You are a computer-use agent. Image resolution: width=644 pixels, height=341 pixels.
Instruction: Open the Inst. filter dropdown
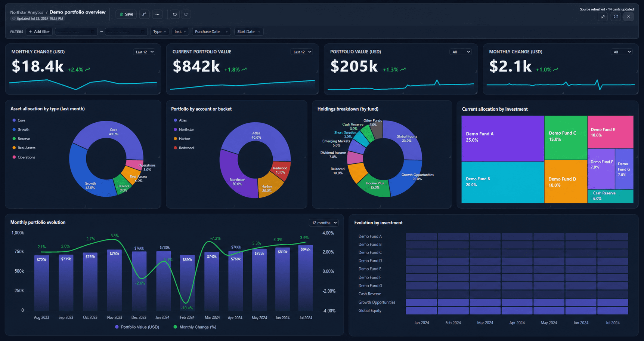pos(180,32)
